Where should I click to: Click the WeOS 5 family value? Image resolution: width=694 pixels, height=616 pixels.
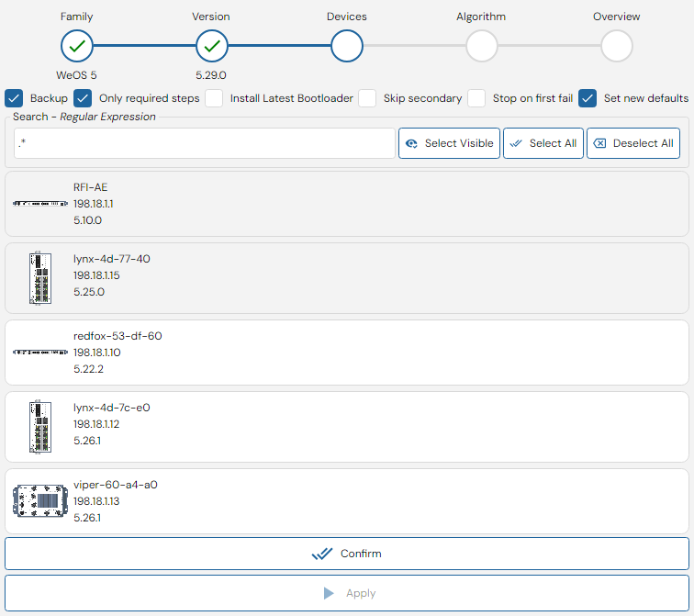[x=76, y=75]
